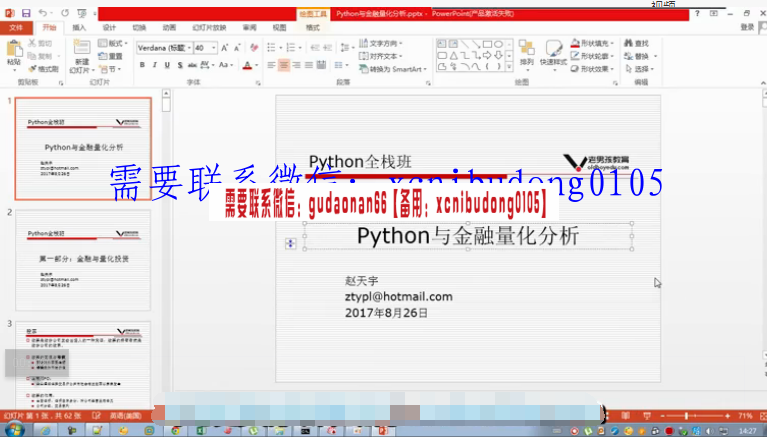Align text right in paragraph group
The height and width of the screenshot is (437, 767).
296,65
